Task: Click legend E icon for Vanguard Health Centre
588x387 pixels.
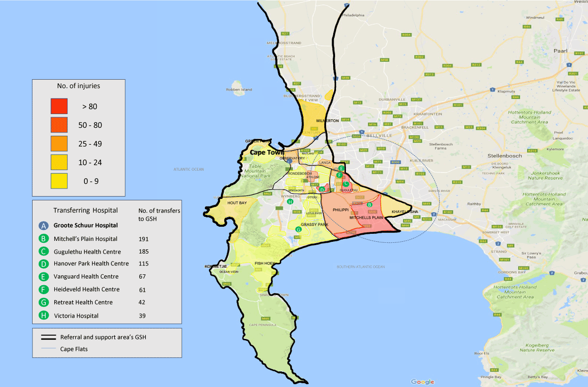Action: click(44, 277)
